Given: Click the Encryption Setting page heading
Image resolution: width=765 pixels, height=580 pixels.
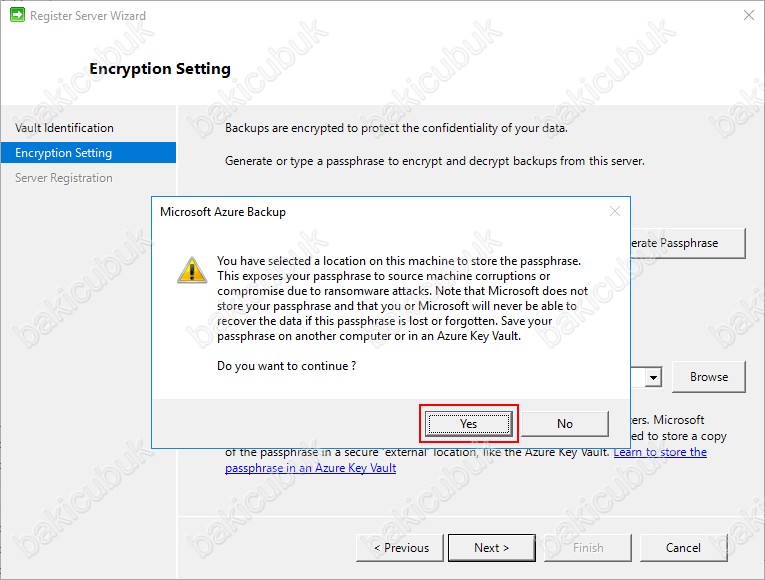Looking at the screenshot, I should (160, 69).
